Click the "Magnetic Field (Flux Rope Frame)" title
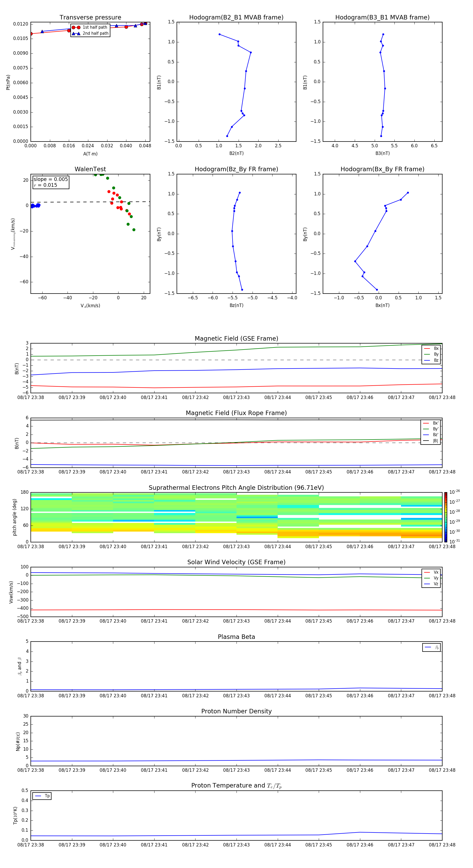Screen dimensions: 473x868 [x=236, y=413]
